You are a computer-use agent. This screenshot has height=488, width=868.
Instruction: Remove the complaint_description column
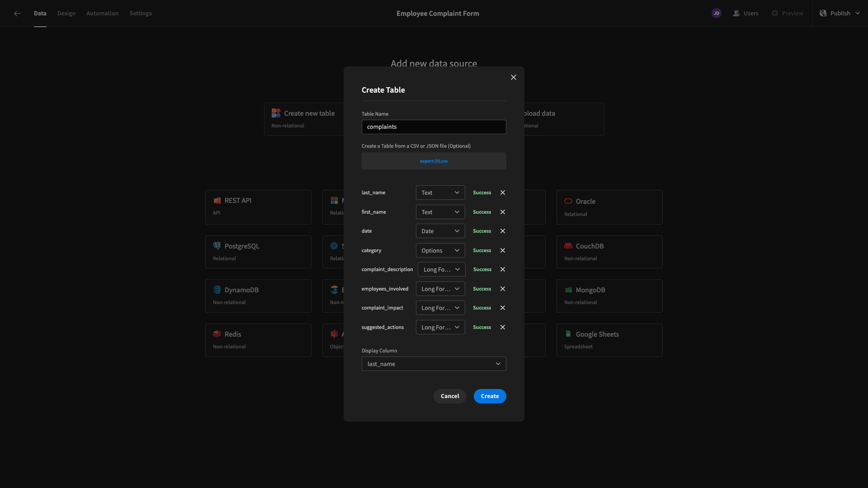502,269
